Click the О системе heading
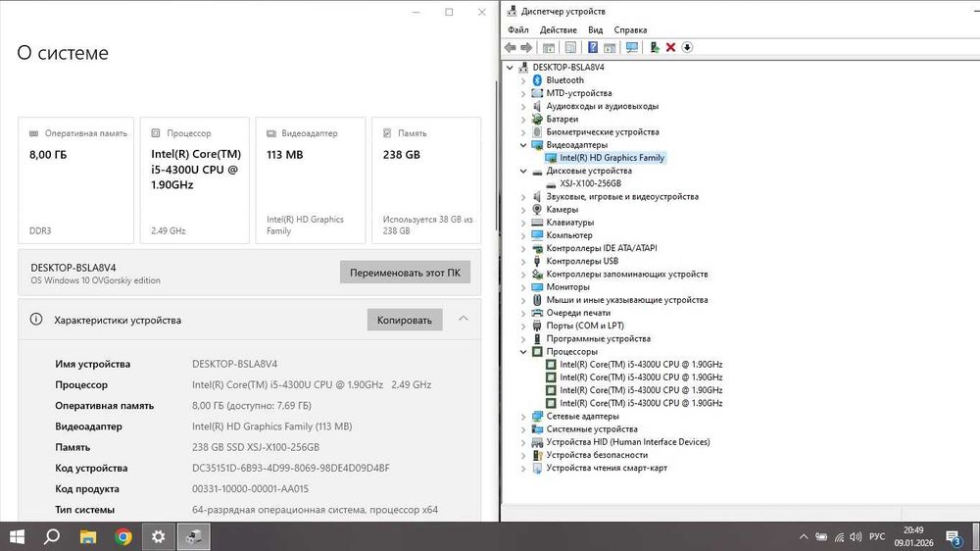 click(x=63, y=53)
